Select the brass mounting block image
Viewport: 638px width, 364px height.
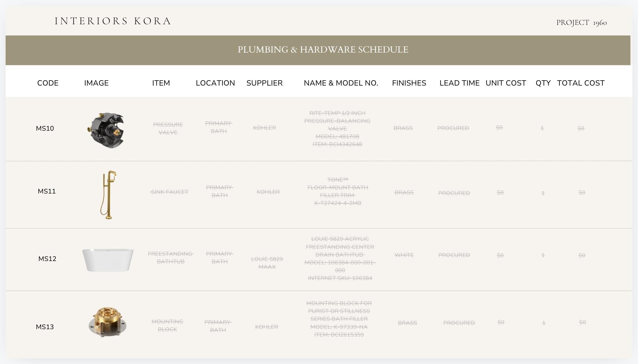click(x=107, y=322)
